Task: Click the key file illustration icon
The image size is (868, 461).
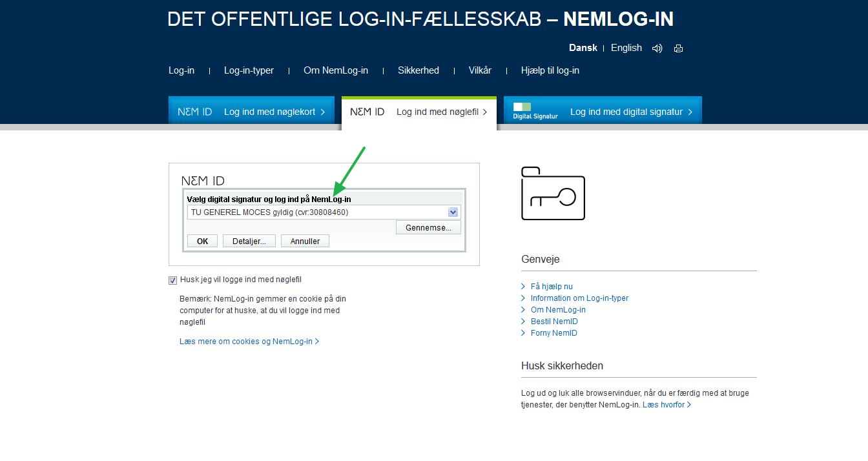Action: [x=553, y=193]
